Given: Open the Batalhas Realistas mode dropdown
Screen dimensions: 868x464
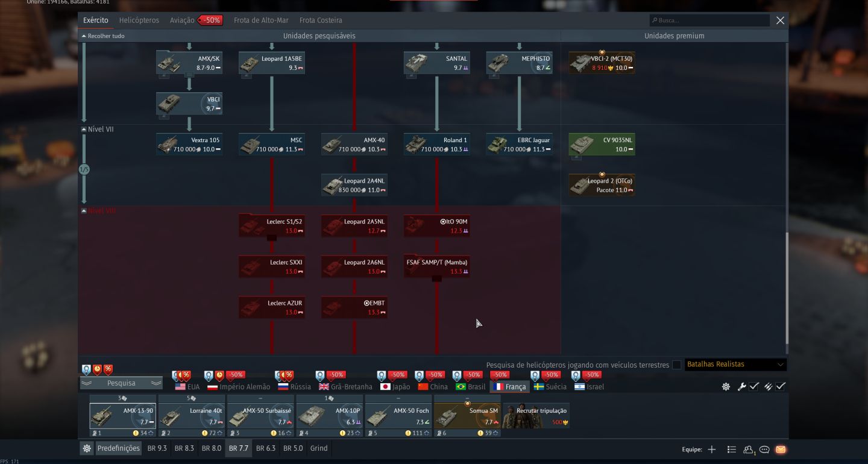Looking at the screenshot, I should [x=735, y=365].
